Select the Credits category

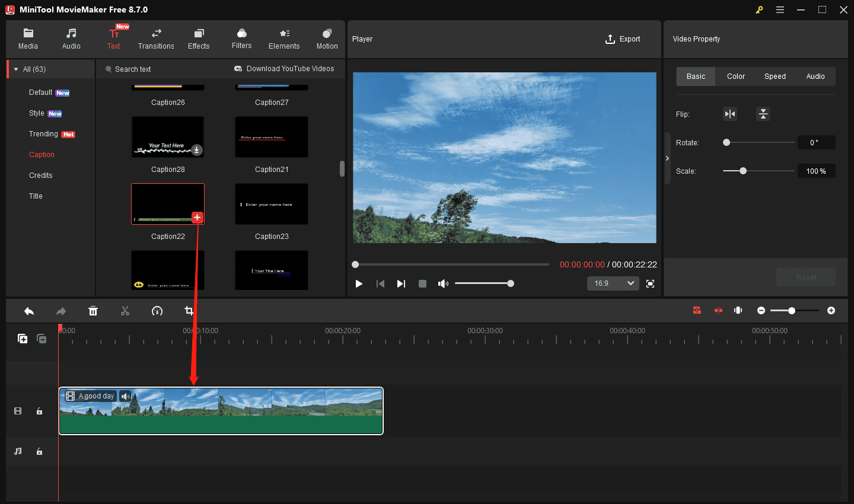[40, 176]
